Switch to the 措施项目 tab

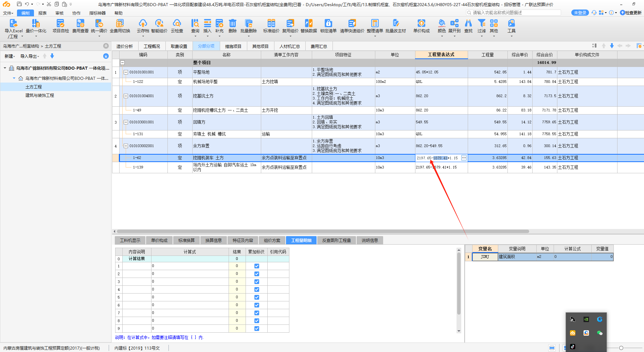click(233, 46)
